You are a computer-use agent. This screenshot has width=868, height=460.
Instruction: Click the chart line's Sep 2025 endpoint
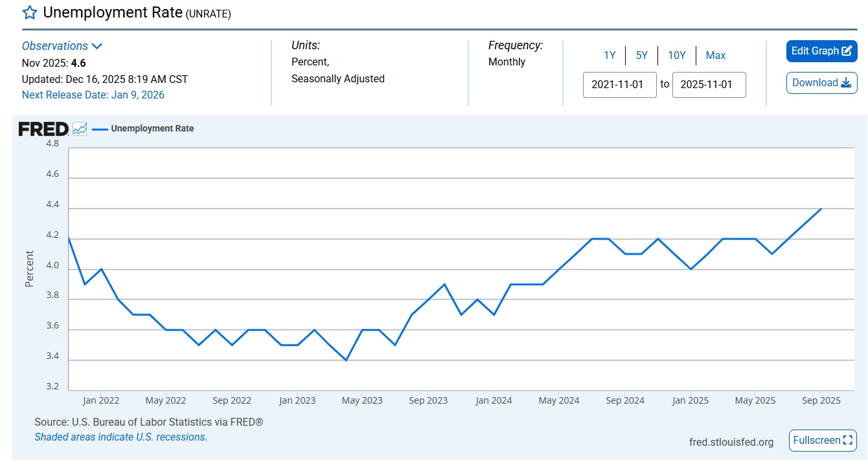[x=821, y=209]
